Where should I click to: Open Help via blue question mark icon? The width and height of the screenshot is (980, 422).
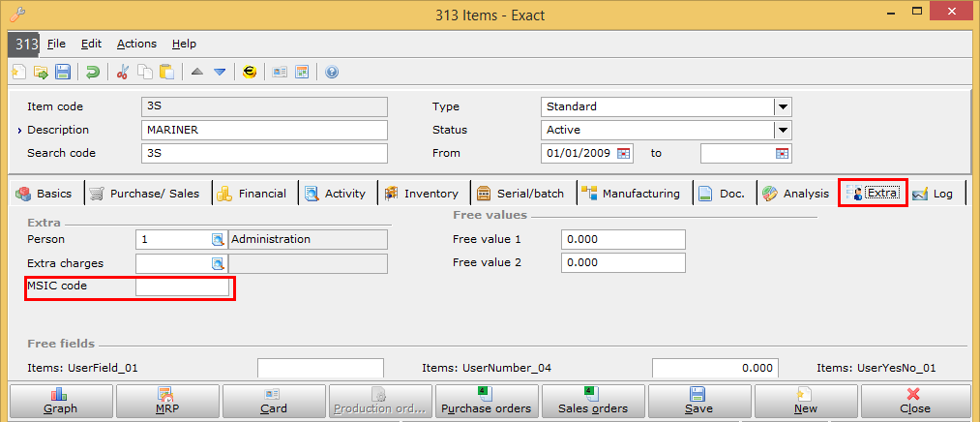[332, 72]
